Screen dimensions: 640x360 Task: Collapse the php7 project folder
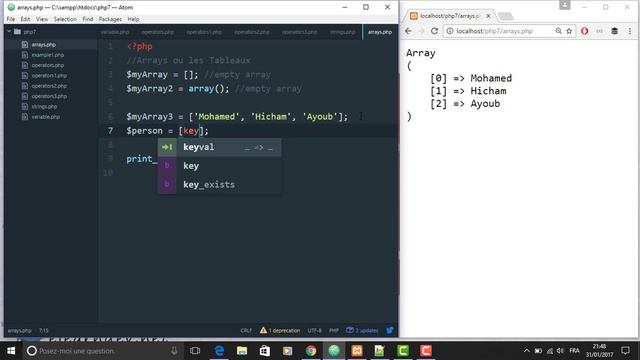point(9,31)
